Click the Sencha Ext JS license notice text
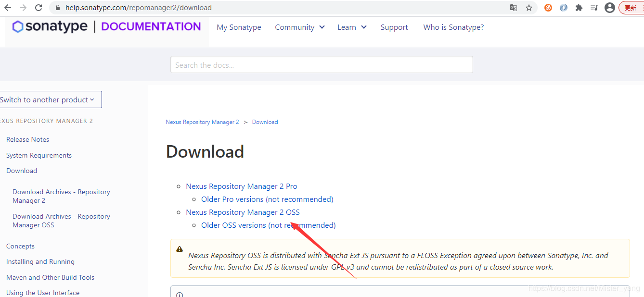 pyautogui.click(x=398, y=261)
